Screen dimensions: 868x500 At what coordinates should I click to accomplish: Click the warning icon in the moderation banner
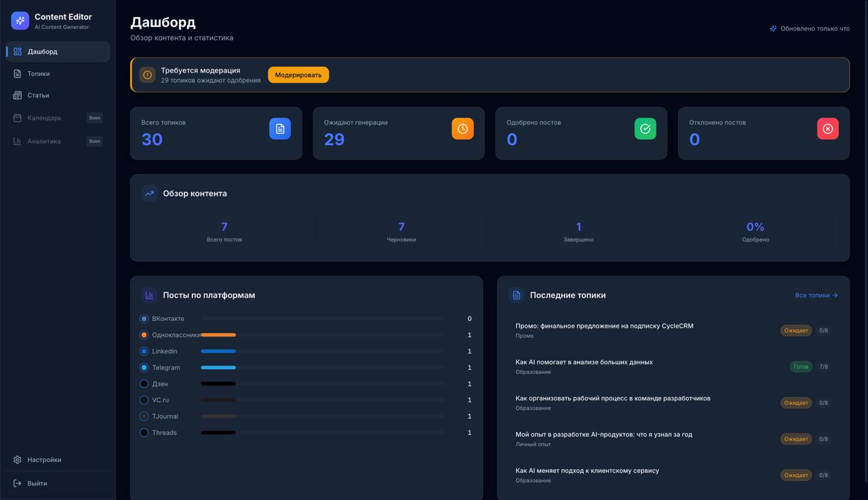click(x=147, y=75)
